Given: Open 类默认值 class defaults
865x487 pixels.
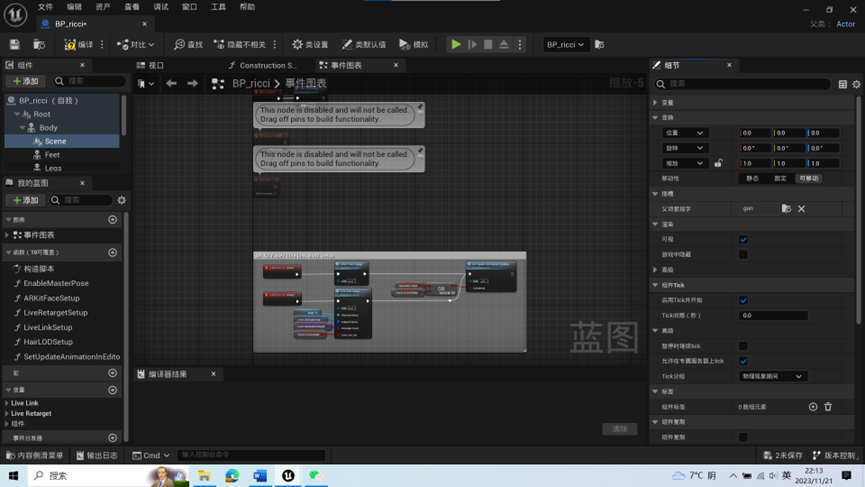Looking at the screenshot, I should point(364,45).
